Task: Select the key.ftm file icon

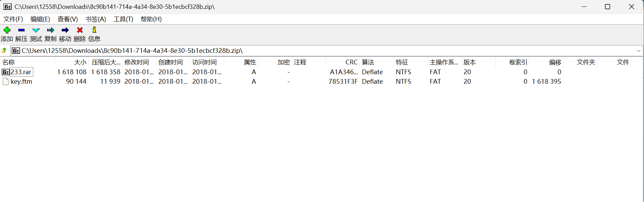Action: click(5, 81)
